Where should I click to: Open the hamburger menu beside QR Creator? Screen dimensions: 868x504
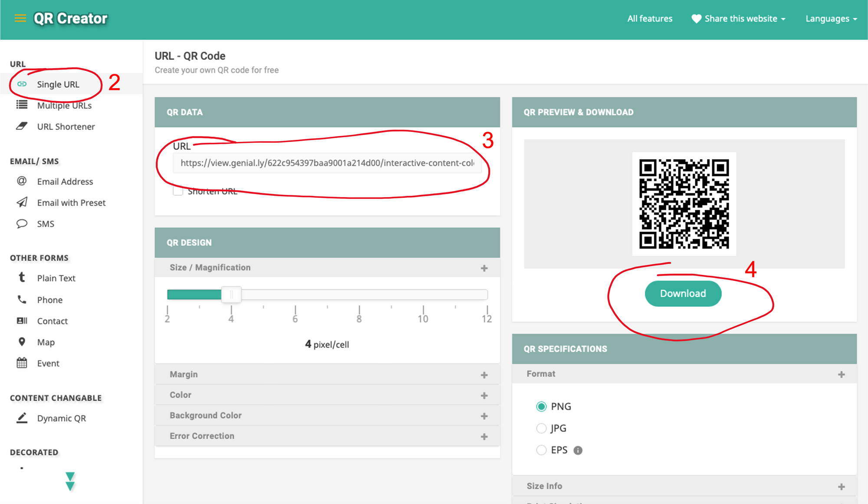(x=20, y=18)
